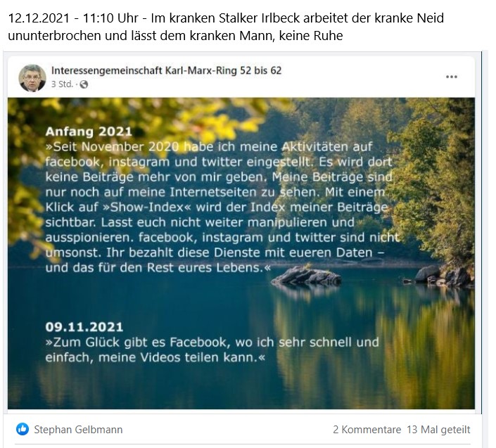Click the "09.11.2021" heading in the image
The height and width of the screenshot is (448, 496).
pos(84,327)
